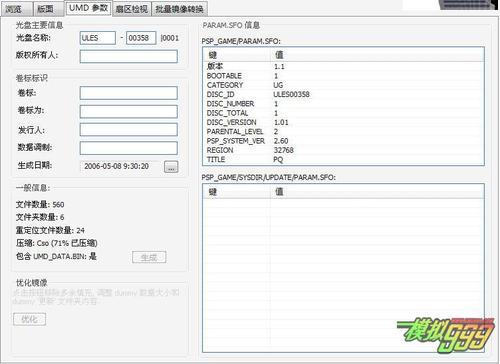Screen dimensions: 500x364
Task: Click the ULES disc name field
Action: coord(98,38)
